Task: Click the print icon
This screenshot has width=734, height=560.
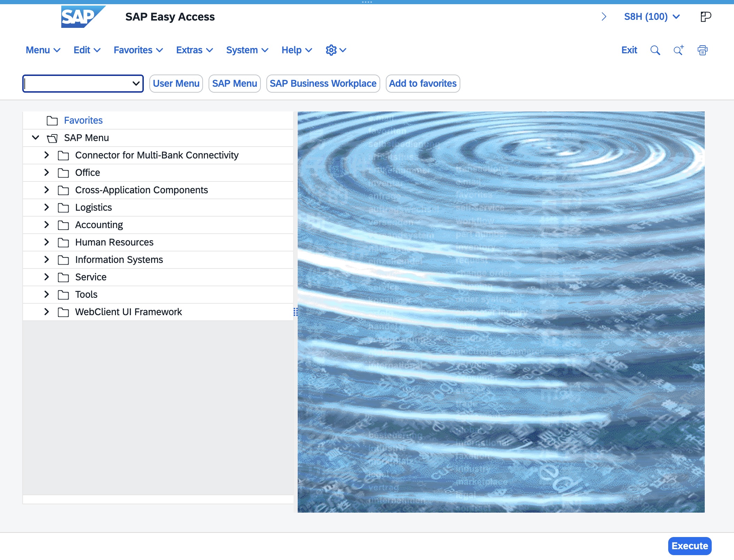Action: click(x=703, y=50)
